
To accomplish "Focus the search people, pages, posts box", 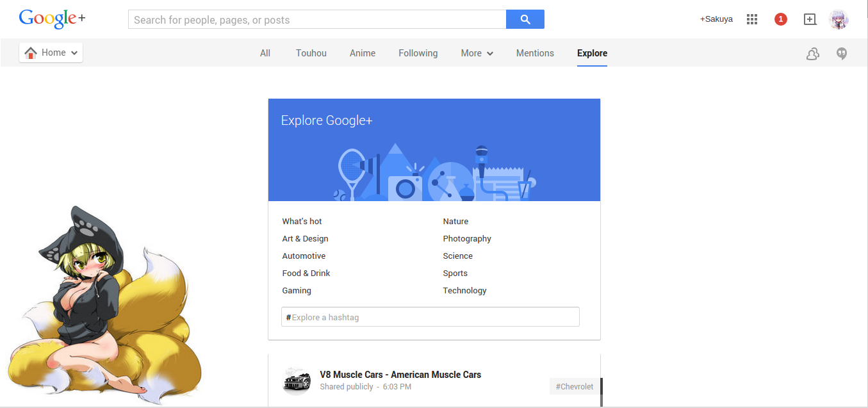I will [317, 19].
